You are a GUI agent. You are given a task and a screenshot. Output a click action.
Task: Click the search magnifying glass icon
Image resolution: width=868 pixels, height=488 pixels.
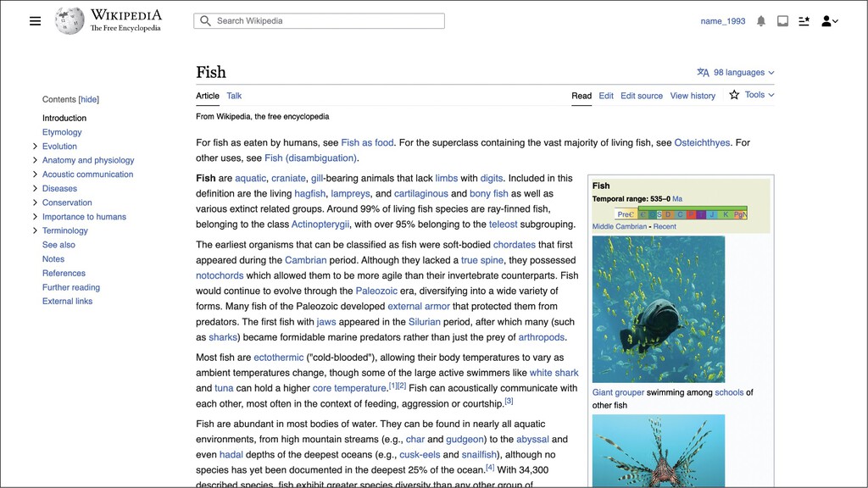click(204, 20)
